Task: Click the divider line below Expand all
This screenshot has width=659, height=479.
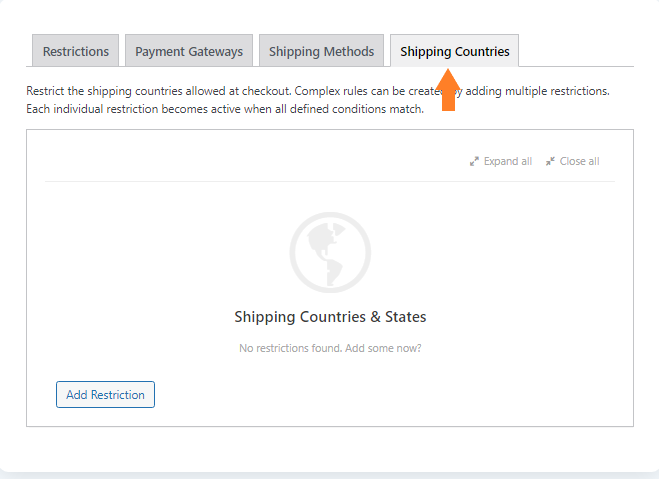Action: click(x=330, y=182)
